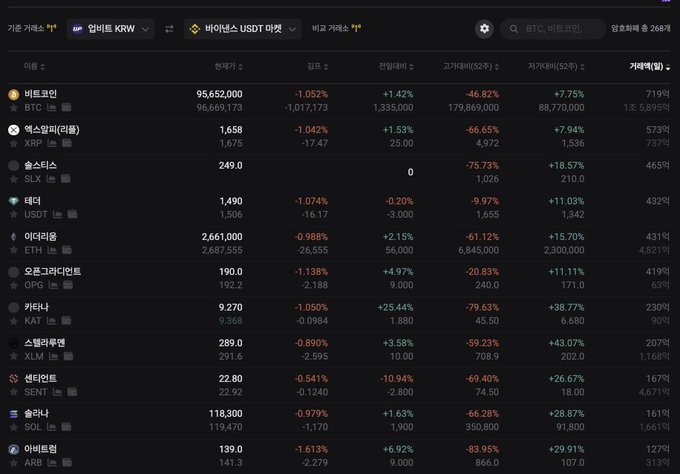
Task: Click the 2,661,000 Ethereum price cell
Action: (x=222, y=237)
